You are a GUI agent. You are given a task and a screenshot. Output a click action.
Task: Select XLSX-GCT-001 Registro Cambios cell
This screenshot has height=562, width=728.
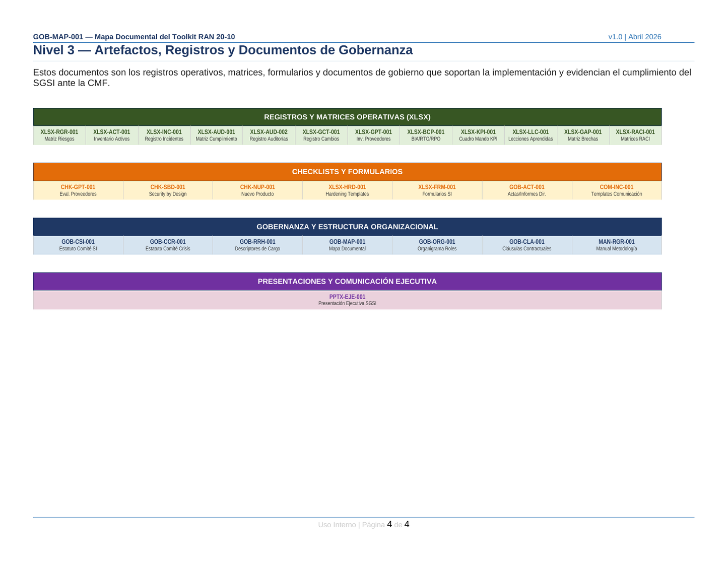tap(321, 135)
